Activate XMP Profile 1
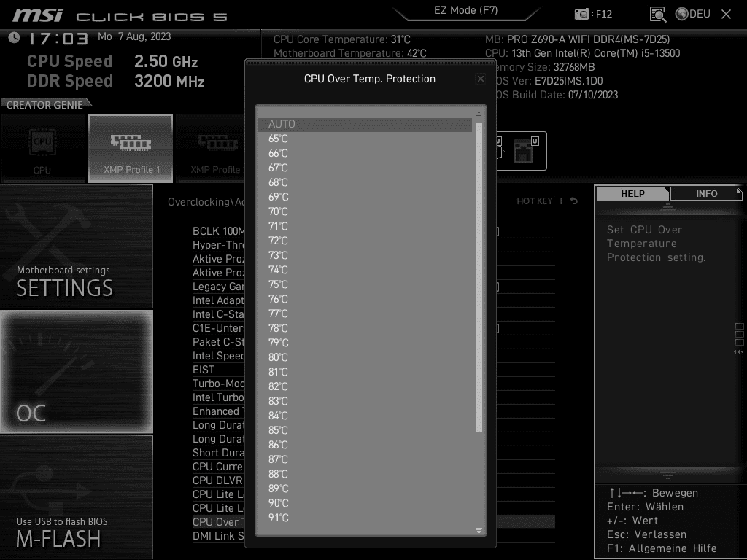Screen dimensions: 747x560 coord(131,149)
